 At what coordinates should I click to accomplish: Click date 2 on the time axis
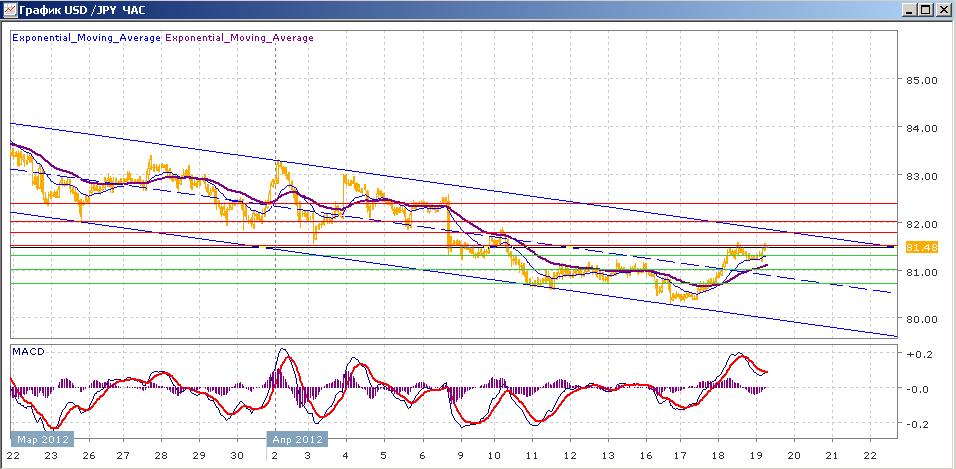pyautogui.click(x=276, y=456)
